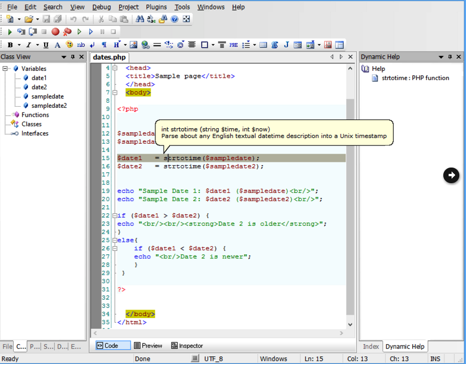Image resolution: width=467 pixels, height=365 pixels.
Task: Click the Find binoculars icon
Action: pyautogui.click(x=140, y=19)
